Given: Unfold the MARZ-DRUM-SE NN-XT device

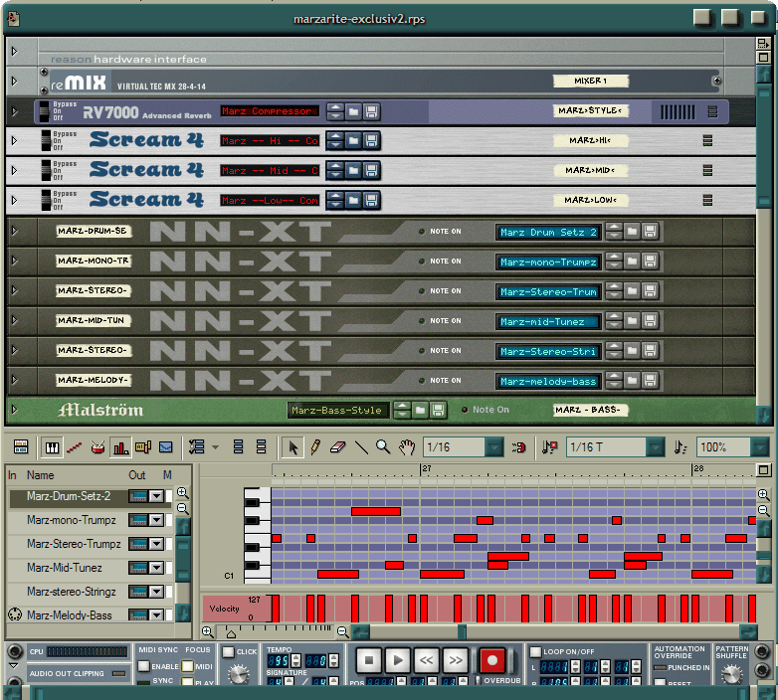Looking at the screenshot, I should click(14, 231).
